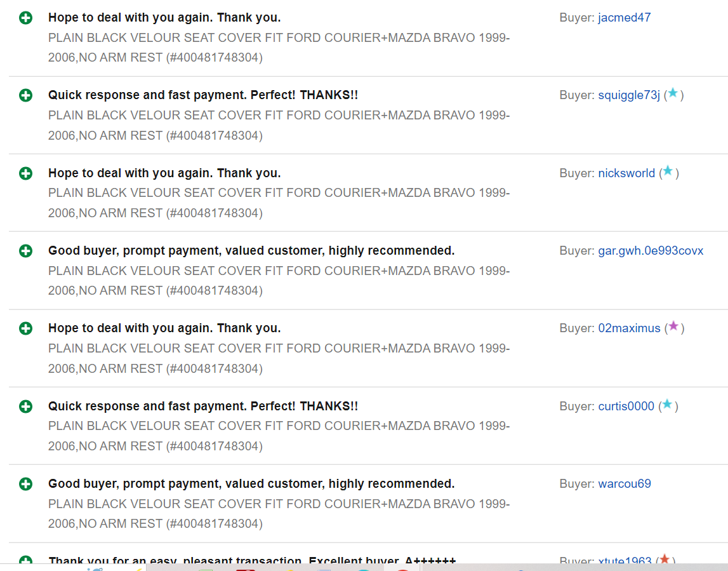Click green plus icon beside squiggle73j feedback
The image size is (728, 571).
(25, 95)
